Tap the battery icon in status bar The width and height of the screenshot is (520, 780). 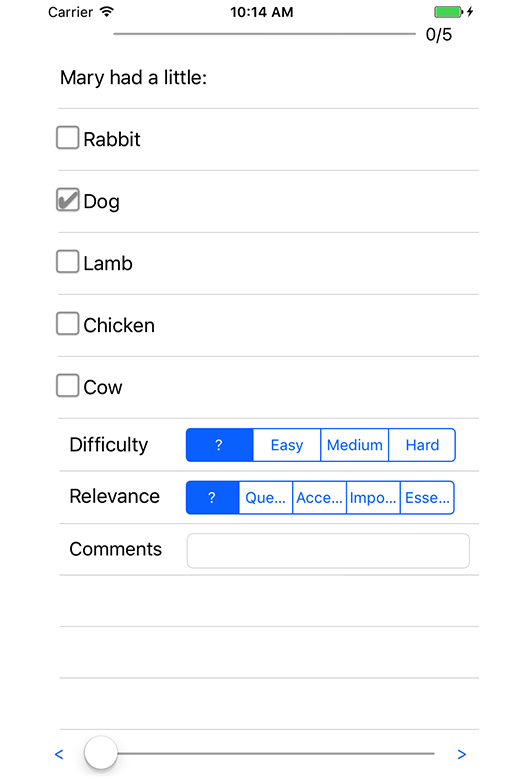(x=448, y=11)
